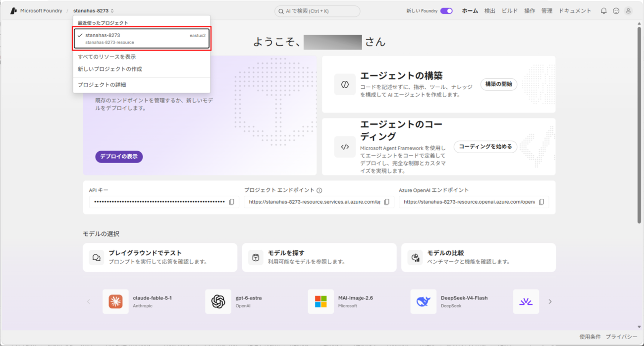Switch to the 管理 tab

click(547, 11)
